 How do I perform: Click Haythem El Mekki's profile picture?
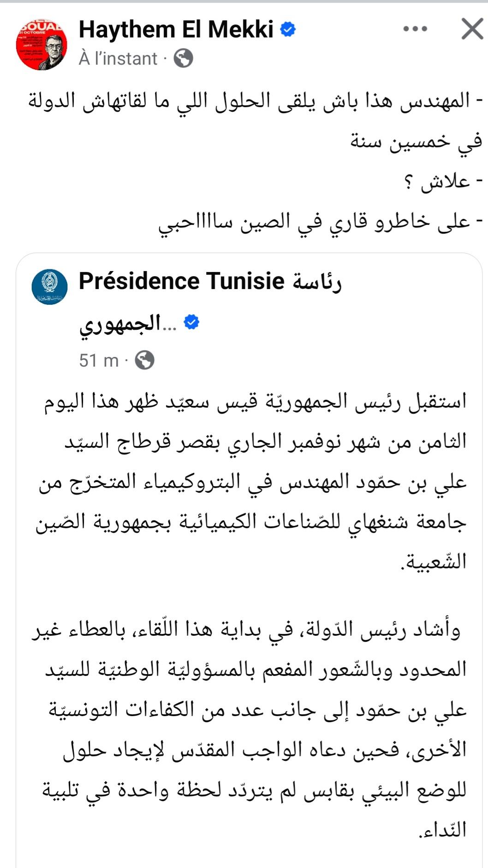pos(42,45)
